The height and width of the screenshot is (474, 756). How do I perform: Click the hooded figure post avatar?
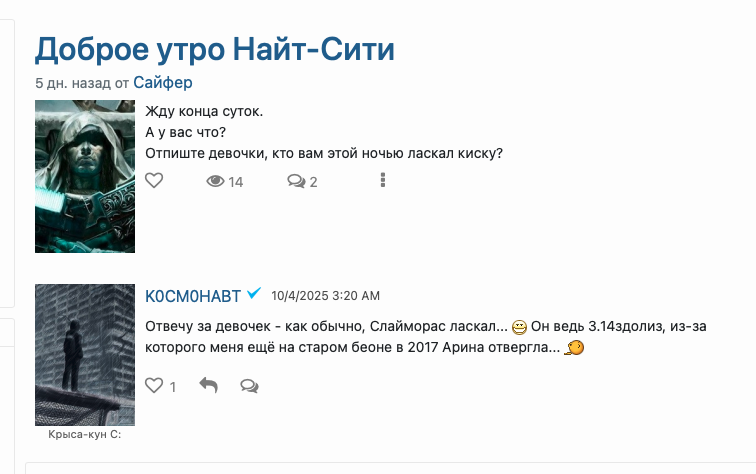85,176
